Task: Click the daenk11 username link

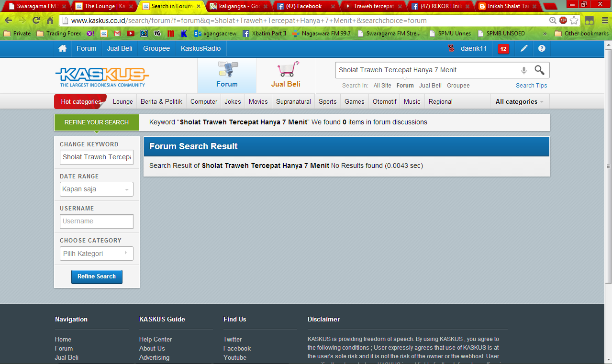Action: [x=474, y=49]
